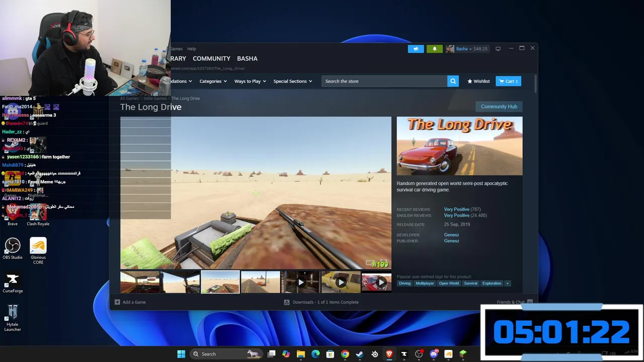Screen dimensions: 644x362
Task: Click the plus icon beside Add a Game
Action: 117,302
